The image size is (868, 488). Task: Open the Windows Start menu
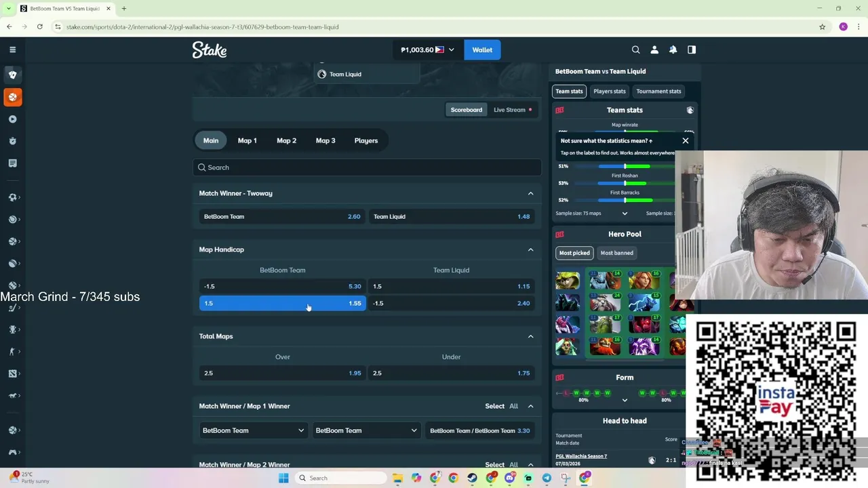(x=283, y=478)
